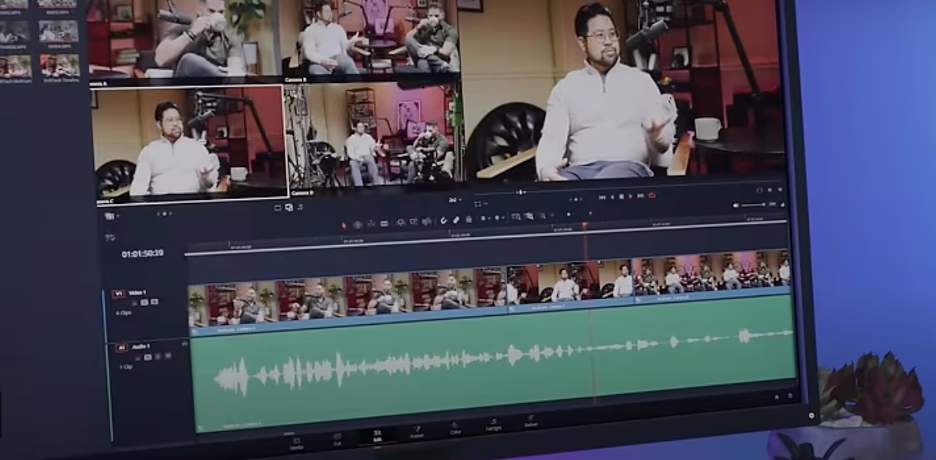Select the Trim Edit Mode tool

tap(358, 225)
